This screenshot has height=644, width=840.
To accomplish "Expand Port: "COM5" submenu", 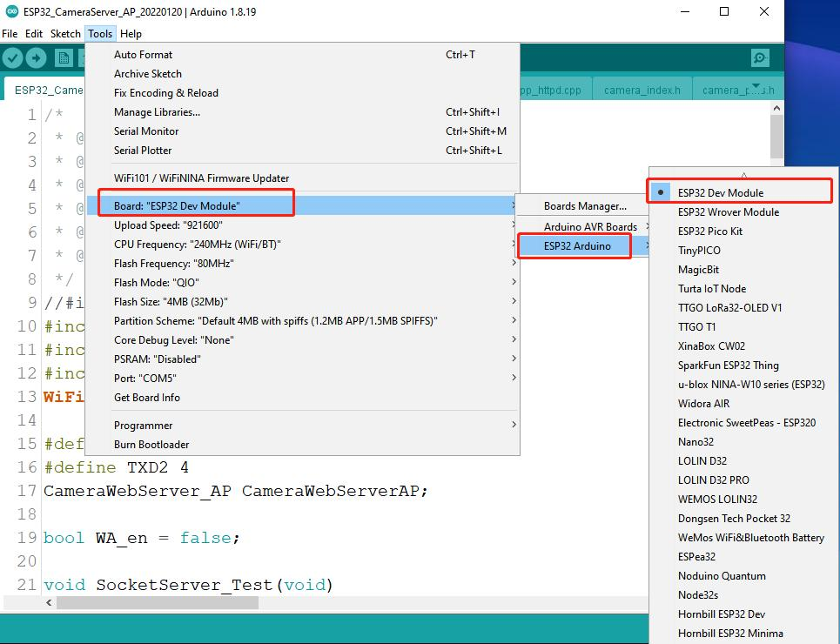I will (x=303, y=379).
